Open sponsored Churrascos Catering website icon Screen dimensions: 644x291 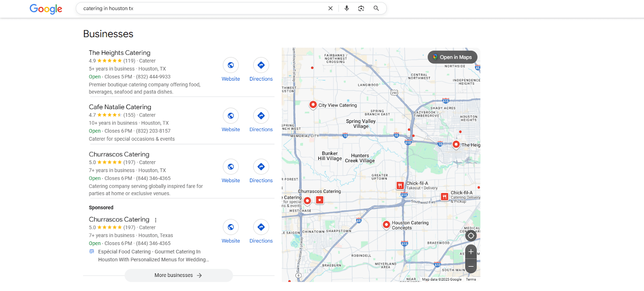point(231,227)
